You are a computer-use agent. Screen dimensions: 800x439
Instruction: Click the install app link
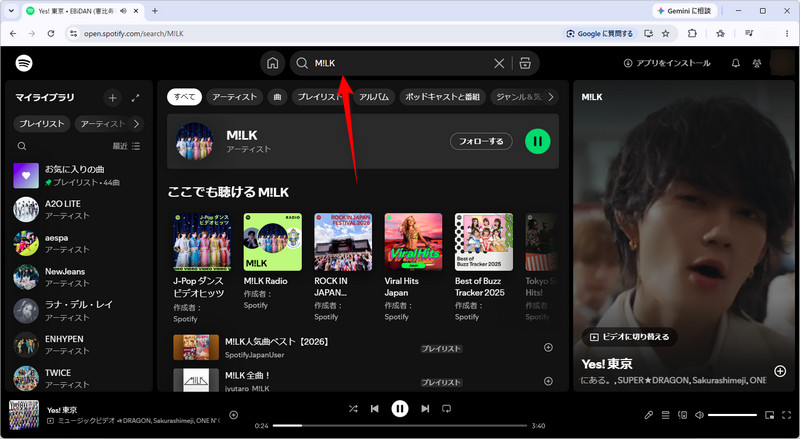(667, 63)
